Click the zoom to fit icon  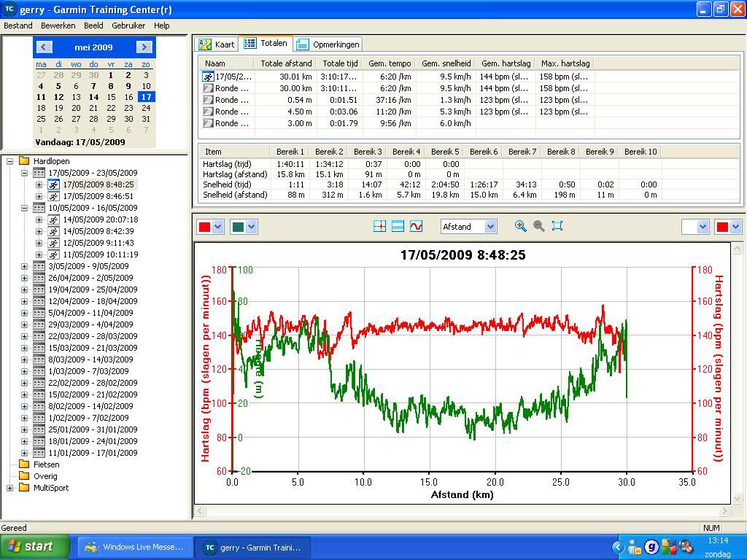[x=557, y=226]
